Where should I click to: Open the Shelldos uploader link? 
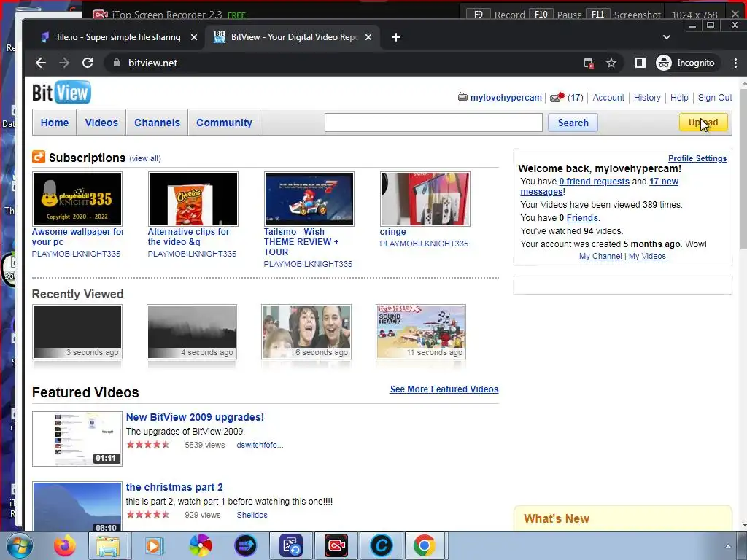click(252, 515)
